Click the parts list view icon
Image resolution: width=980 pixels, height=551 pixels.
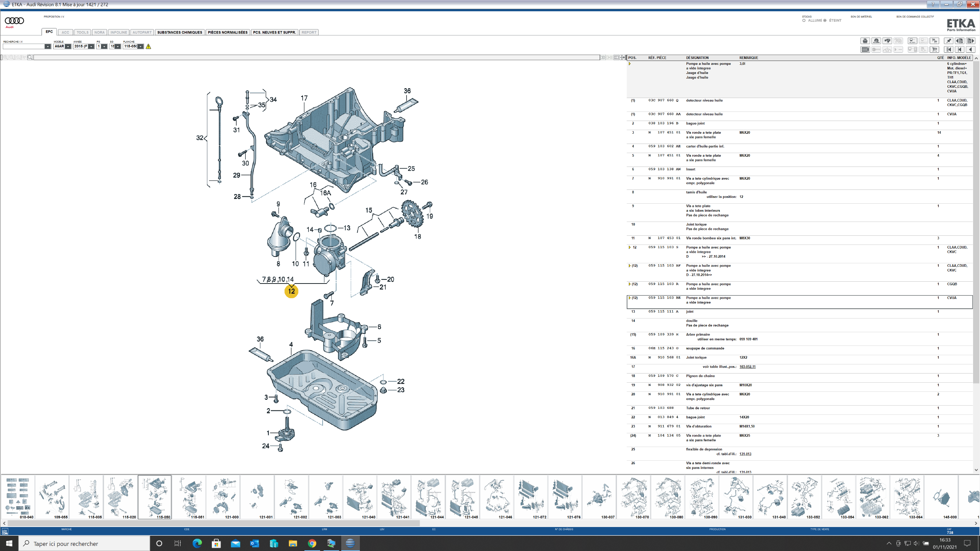[865, 50]
